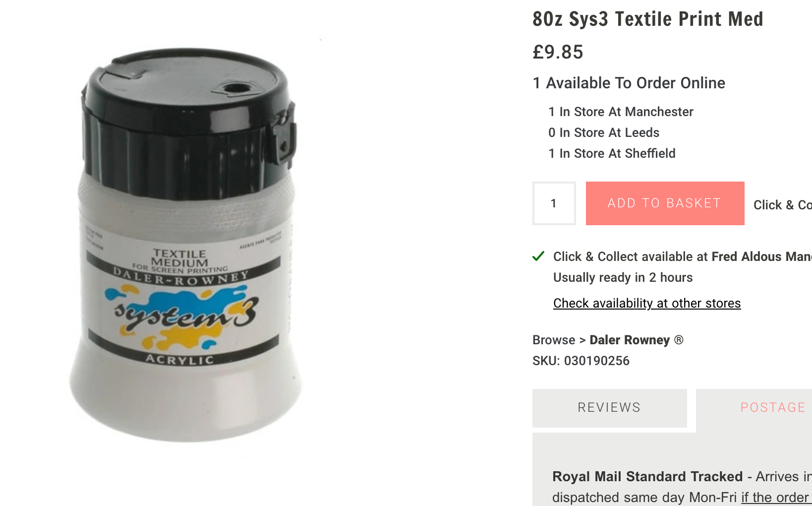Click the 8oz Sys3 Textile Print Med title
Image resolution: width=812 pixels, height=506 pixels.
tap(648, 19)
